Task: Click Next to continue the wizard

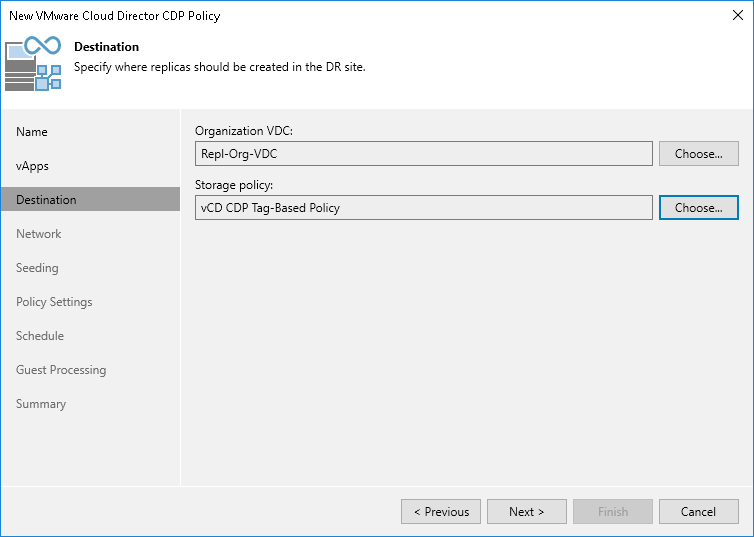Action: [x=527, y=512]
